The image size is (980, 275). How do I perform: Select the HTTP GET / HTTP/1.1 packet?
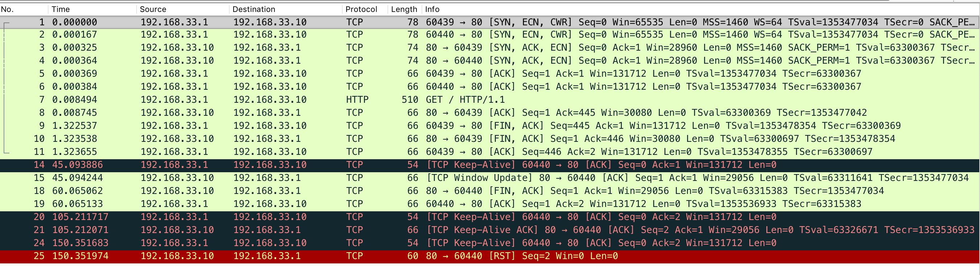coord(490,100)
